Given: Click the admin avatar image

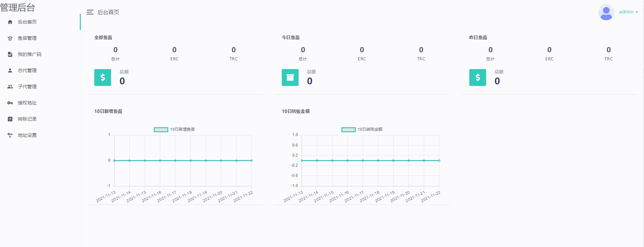Looking at the screenshot, I should point(606,12).
